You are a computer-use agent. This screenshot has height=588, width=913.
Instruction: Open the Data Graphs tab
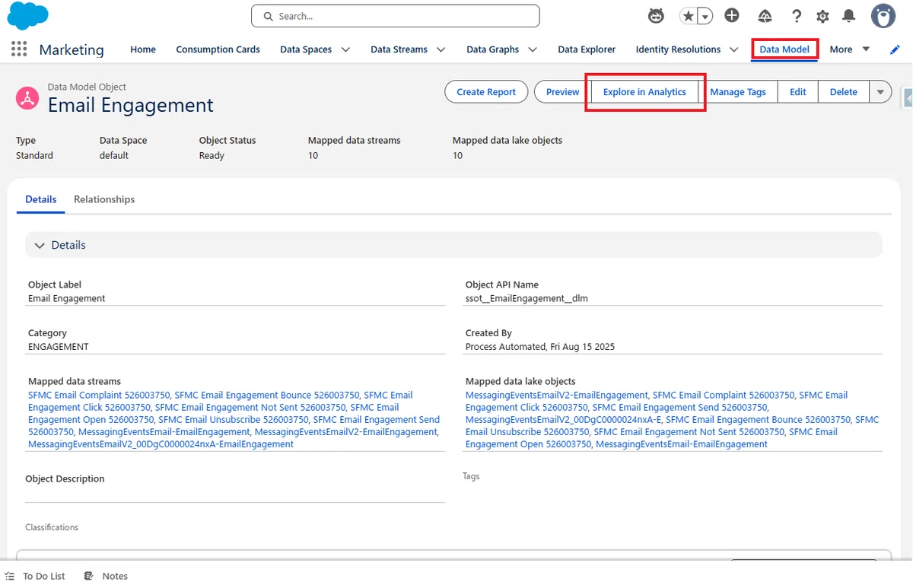click(x=492, y=49)
